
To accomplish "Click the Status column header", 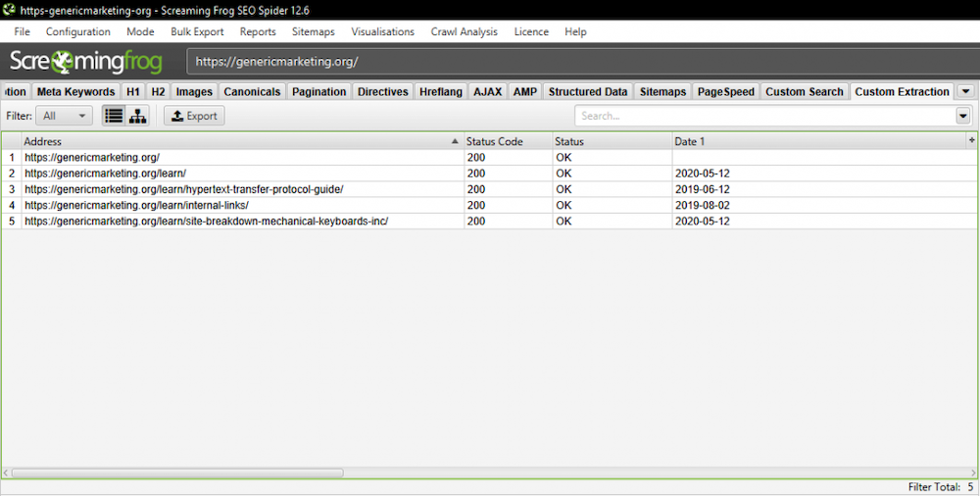I will coord(612,141).
